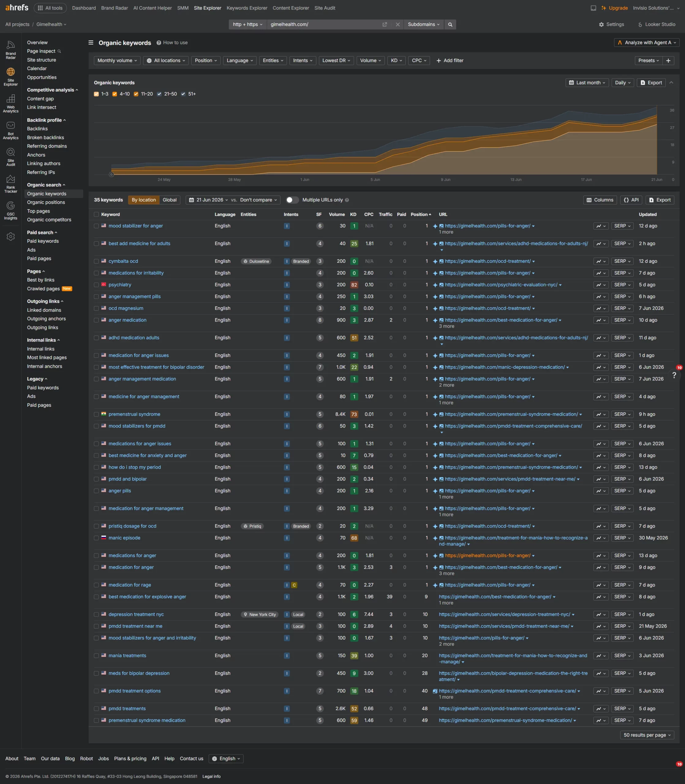Open Web Analytics sidebar icon
Image resolution: width=685 pixels, height=784 pixels.
tap(11, 104)
